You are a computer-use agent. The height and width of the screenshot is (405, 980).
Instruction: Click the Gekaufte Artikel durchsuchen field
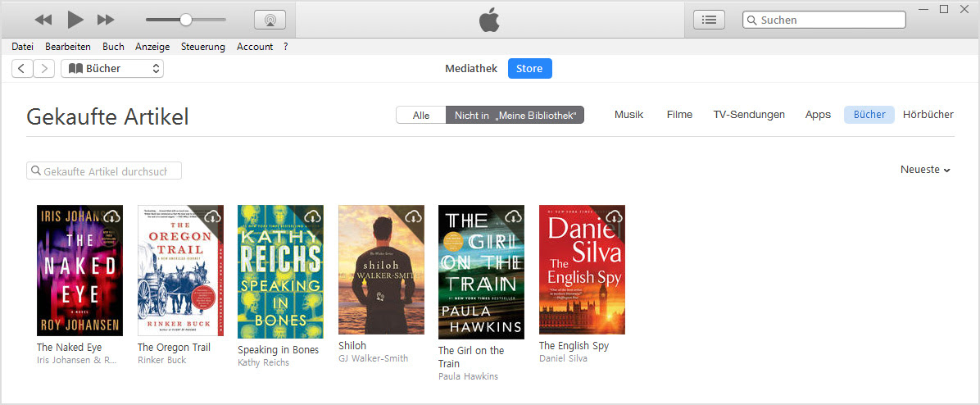[x=104, y=171]
